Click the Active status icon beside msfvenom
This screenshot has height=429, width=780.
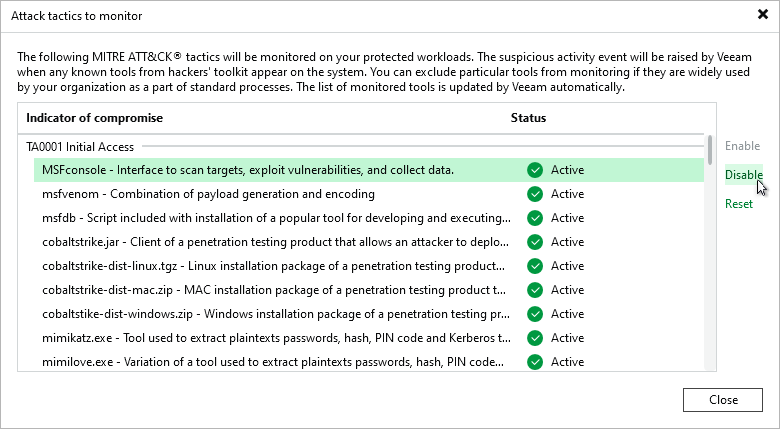tap(535, 194)
